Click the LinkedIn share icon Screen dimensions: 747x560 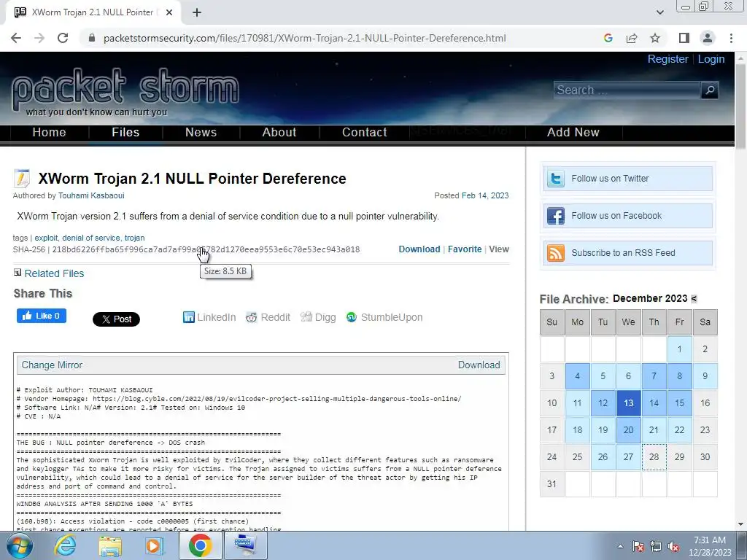point(209,317)
